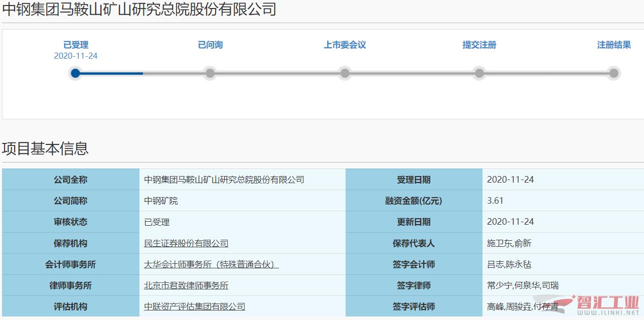The width and height of the screenshot is (644, 320).
Task: Select the 已问询 stage label
Action: pyautogui.click(x=210, y=45)
